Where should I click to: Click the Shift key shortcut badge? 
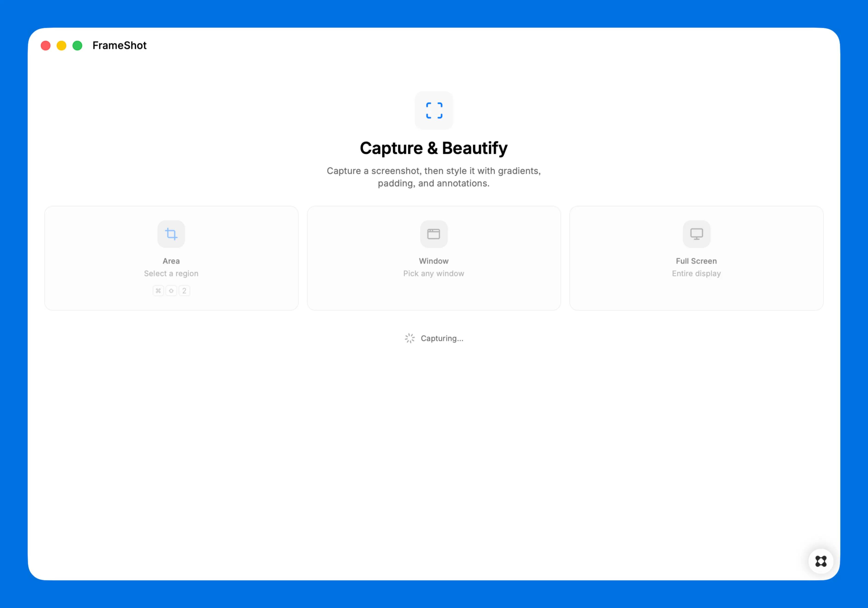(x=171, y=291)
